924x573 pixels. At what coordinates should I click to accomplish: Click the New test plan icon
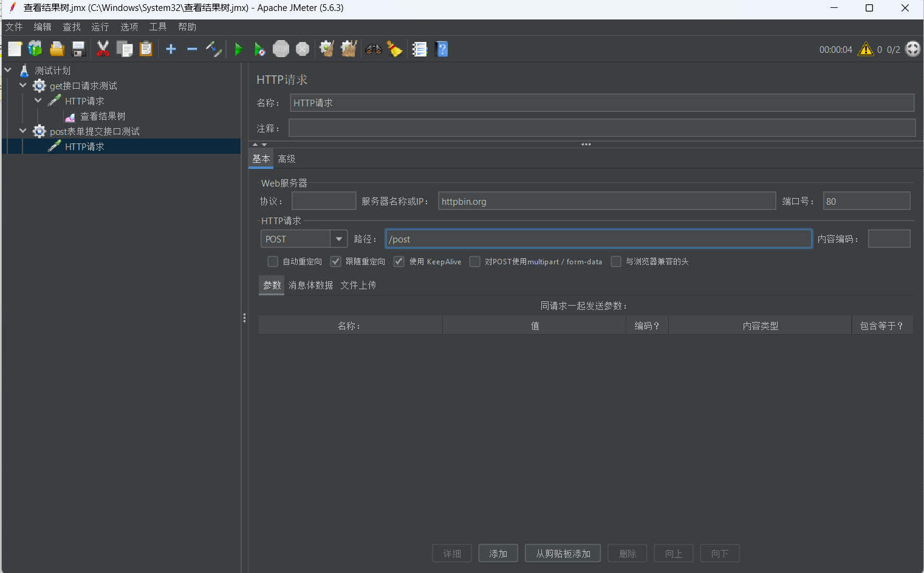[x=15, y=49]
